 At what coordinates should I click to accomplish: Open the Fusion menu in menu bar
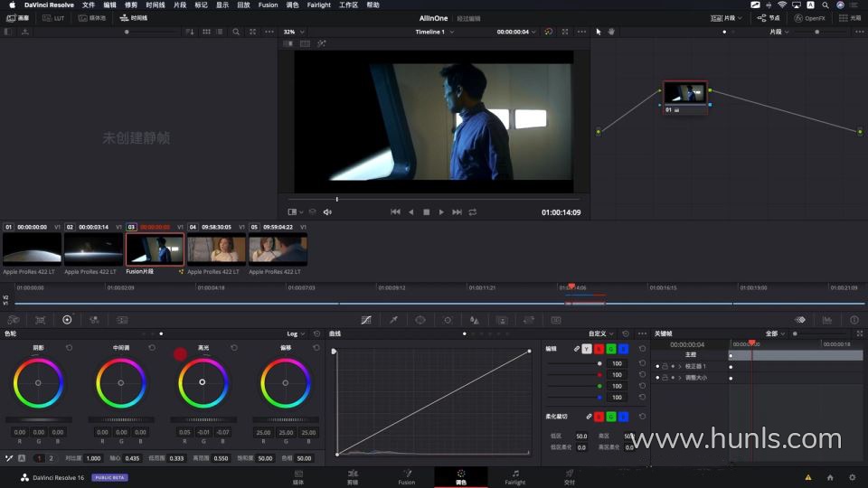pos(268,5)
